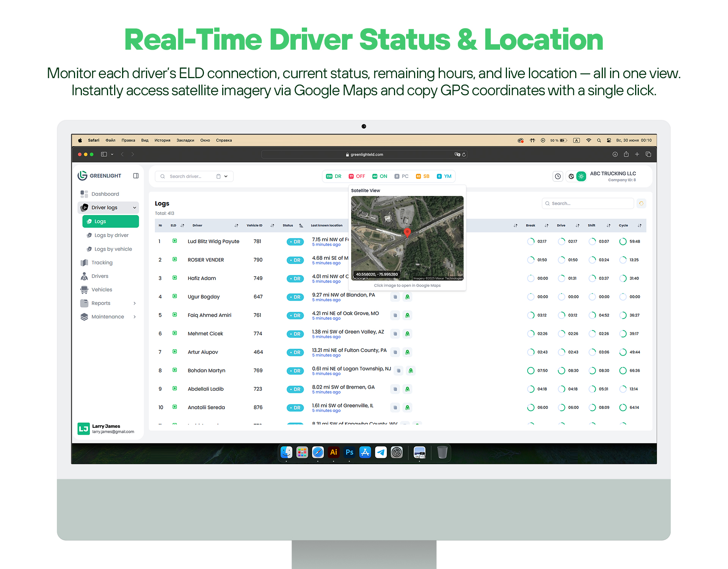728x569 pixels.
Task: Copy coordinates for Faiq Ahmed Amiri
Action: coord(395,315)
